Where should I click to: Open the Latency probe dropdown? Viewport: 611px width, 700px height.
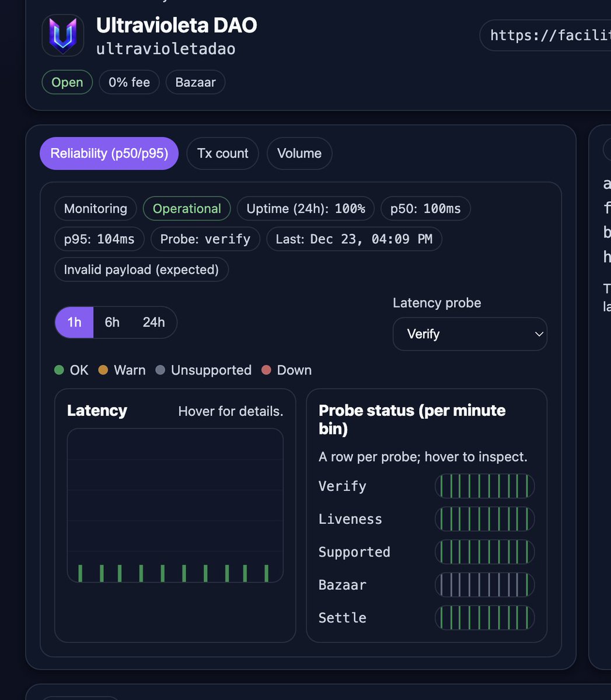coord(470,334)
